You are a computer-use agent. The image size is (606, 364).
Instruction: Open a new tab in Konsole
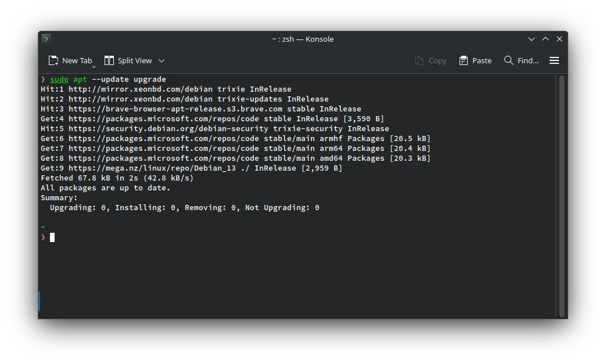[x=70, y=60]
